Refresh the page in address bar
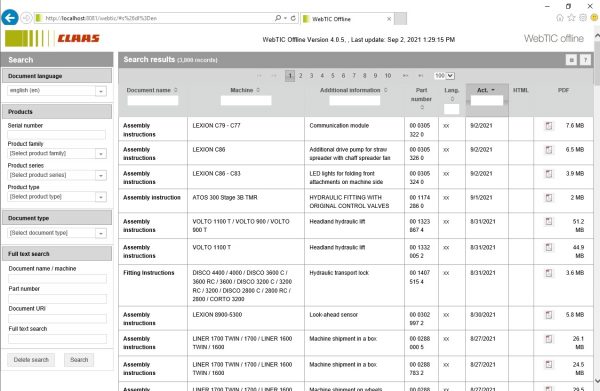Screen dimensions: 600x391 coord(293,18)
